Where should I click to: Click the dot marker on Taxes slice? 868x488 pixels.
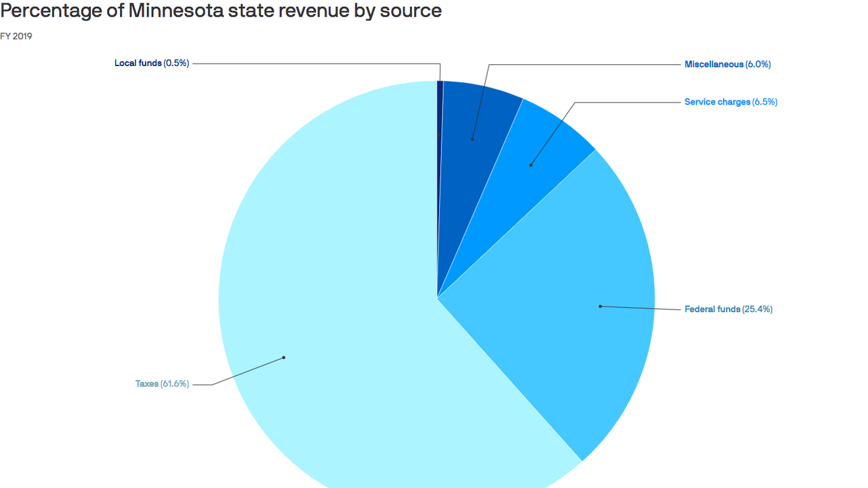click(284, 357)
